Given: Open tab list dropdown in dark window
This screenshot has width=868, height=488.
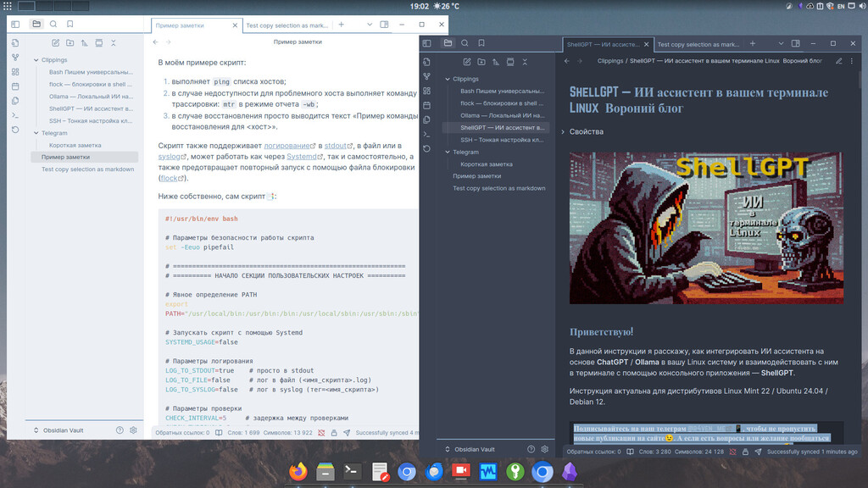Looking at the screenshot, I should 782,43.
